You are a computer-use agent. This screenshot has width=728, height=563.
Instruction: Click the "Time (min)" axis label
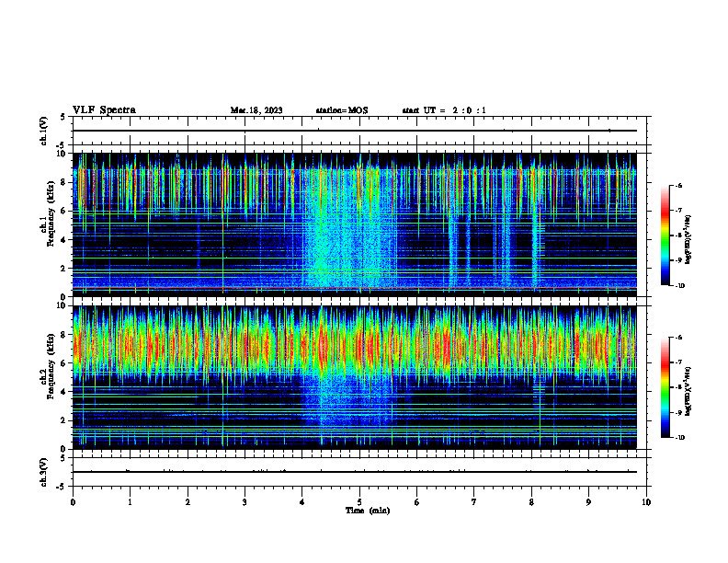coord(368,511)
